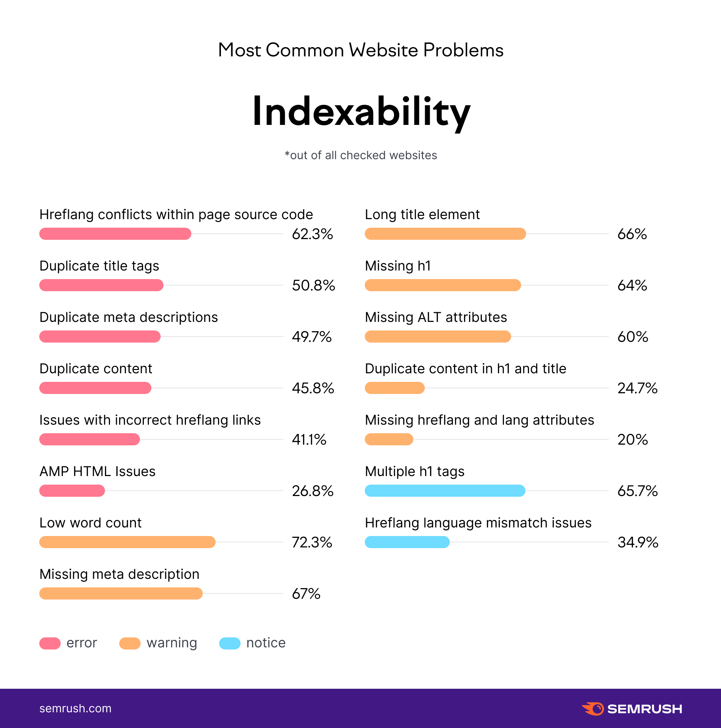This screenshot has width=721, height=728.
Task: Click the AMP HTML Issues pink bar
Action: tap(72, 491)
